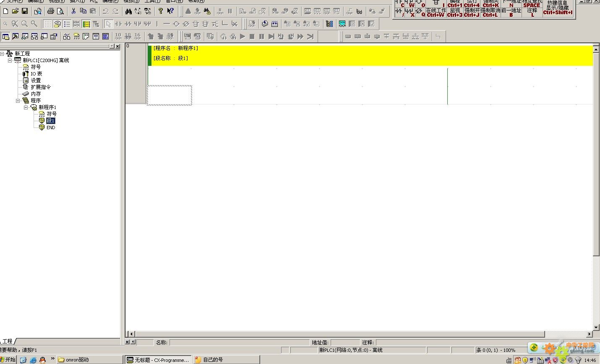
Task: Collapse the 新PLC1[C200HG] node
Action: pyautogui.click(x=10, y=60)
